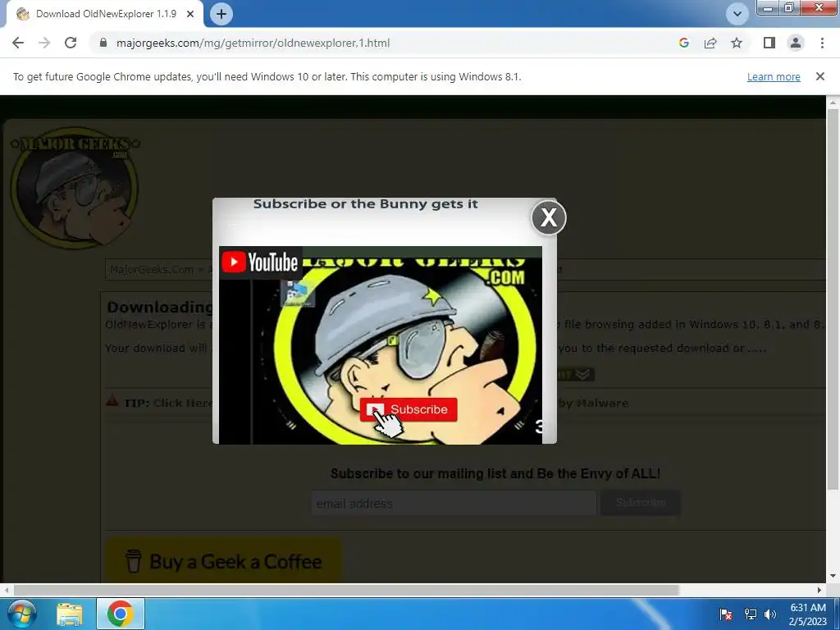
Task: Open the Chrome three-dot menu
Action: tap(822, 43)
